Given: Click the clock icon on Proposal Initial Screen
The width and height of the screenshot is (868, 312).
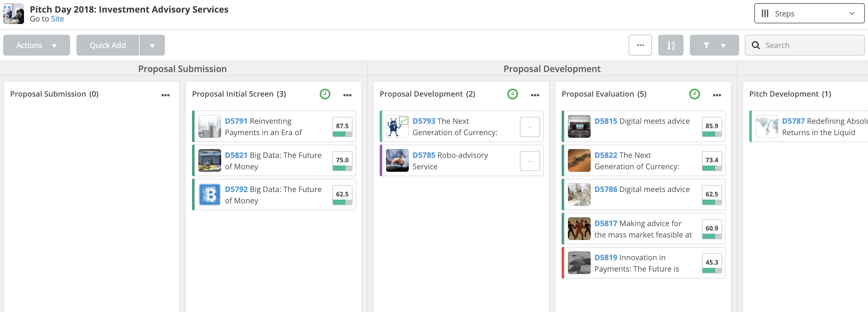Looking at the screenshot, I should click(x=325, y=94).
